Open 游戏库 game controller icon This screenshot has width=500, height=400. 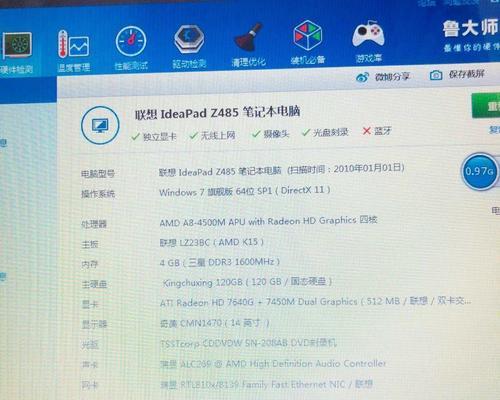[368, 41]
